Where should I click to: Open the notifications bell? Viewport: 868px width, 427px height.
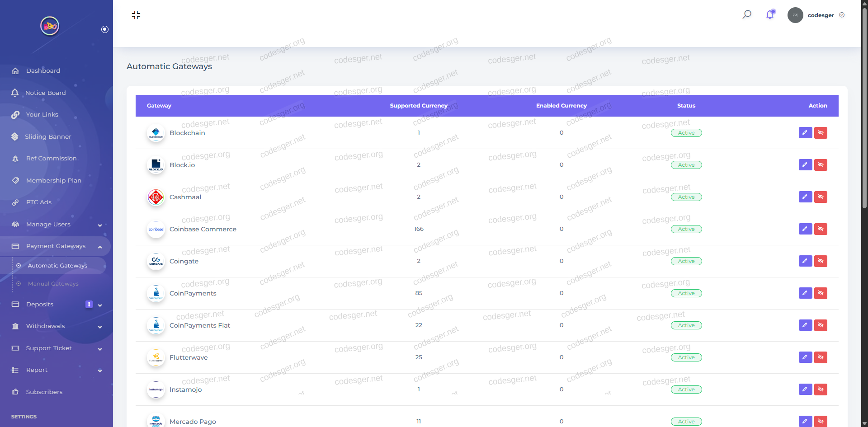click(x=770, y=14)
